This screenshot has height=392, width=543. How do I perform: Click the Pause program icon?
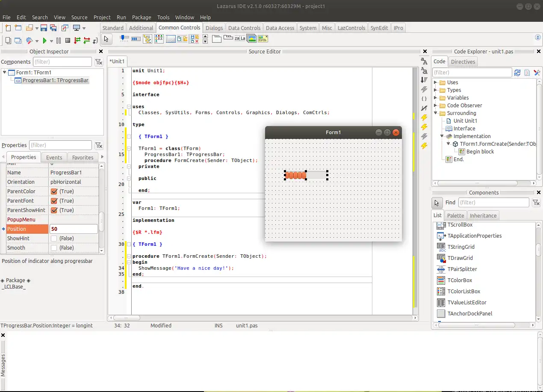(59, 40)
